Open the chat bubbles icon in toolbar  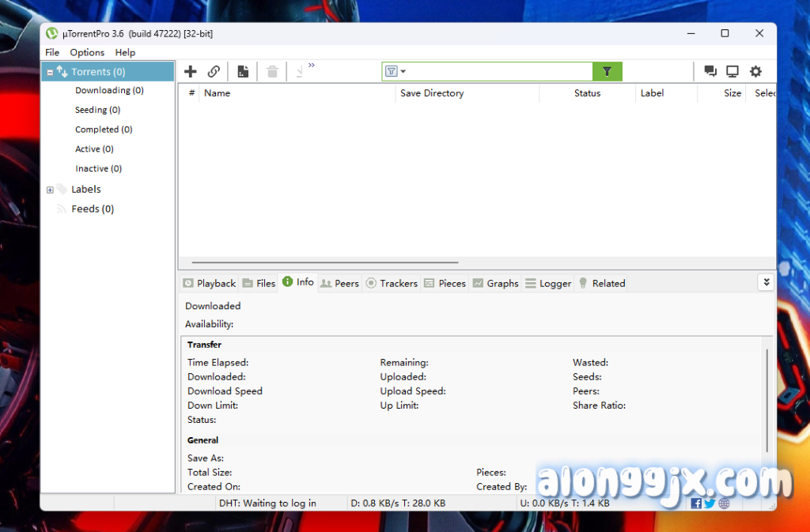(x=710, y=72)
